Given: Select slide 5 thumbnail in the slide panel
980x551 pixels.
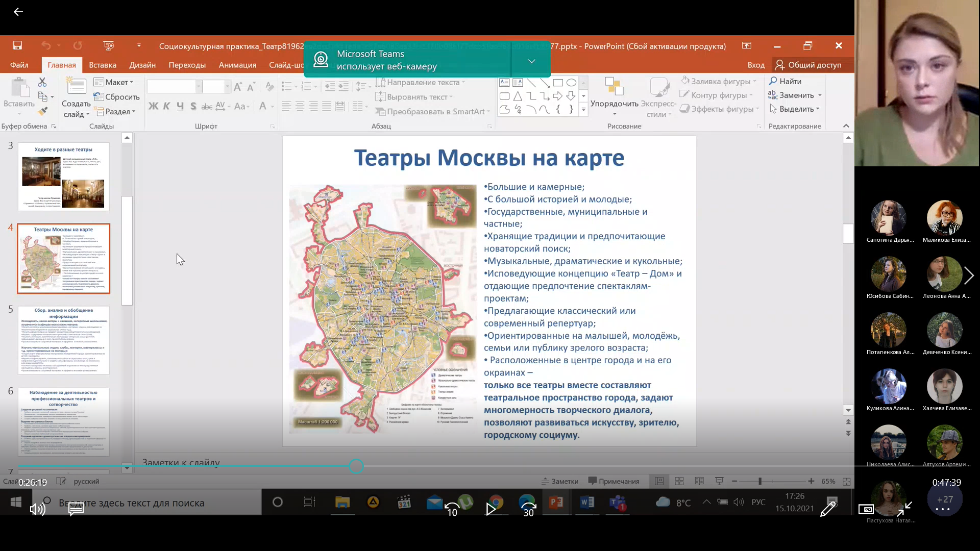Looking at the screenshot, I should pyautogui.click(x=64, y=340).
